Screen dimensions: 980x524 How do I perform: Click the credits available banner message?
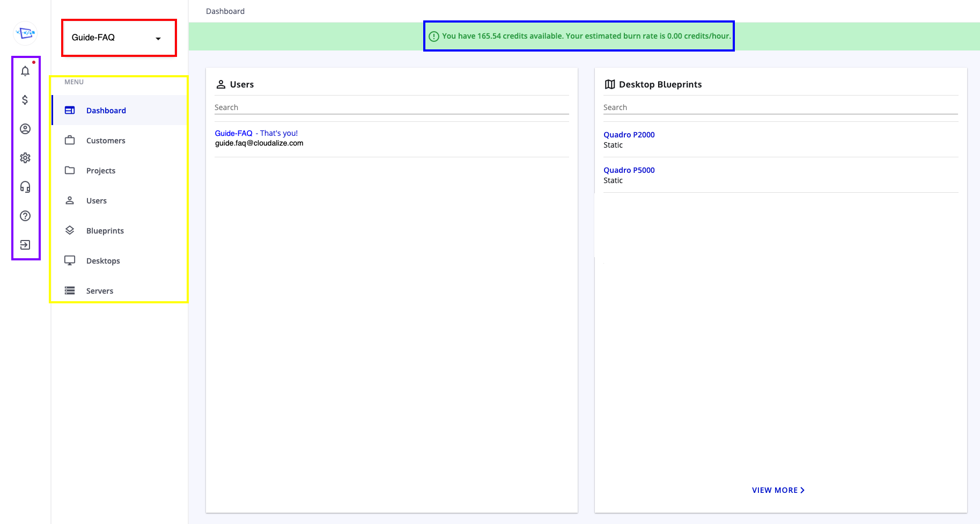586,36
